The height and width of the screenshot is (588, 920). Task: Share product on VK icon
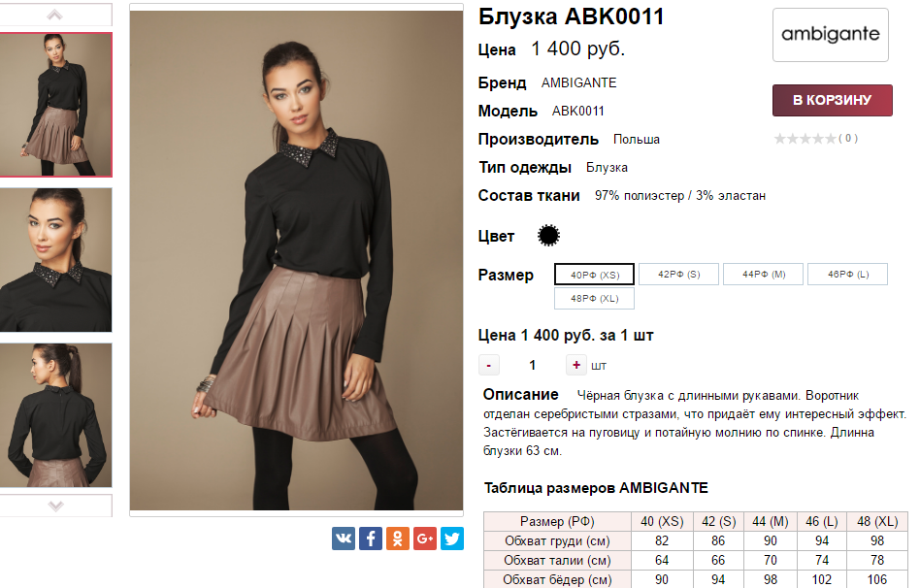(x=344, y=539)
